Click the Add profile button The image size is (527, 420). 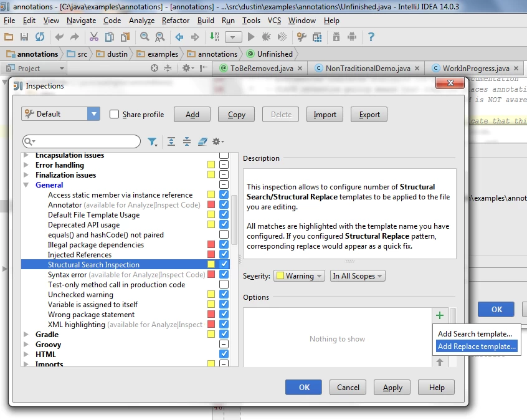[x=192, y=115]
